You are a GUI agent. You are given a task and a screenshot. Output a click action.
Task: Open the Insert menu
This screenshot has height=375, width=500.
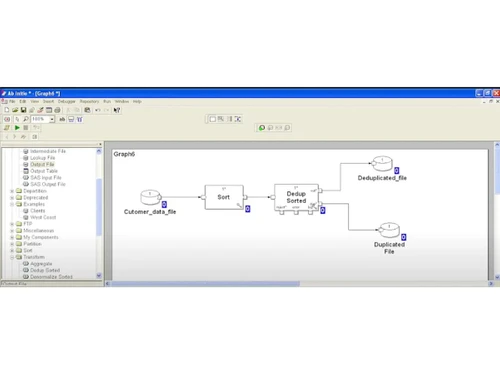pyautogui.click(x=48, y=101)
